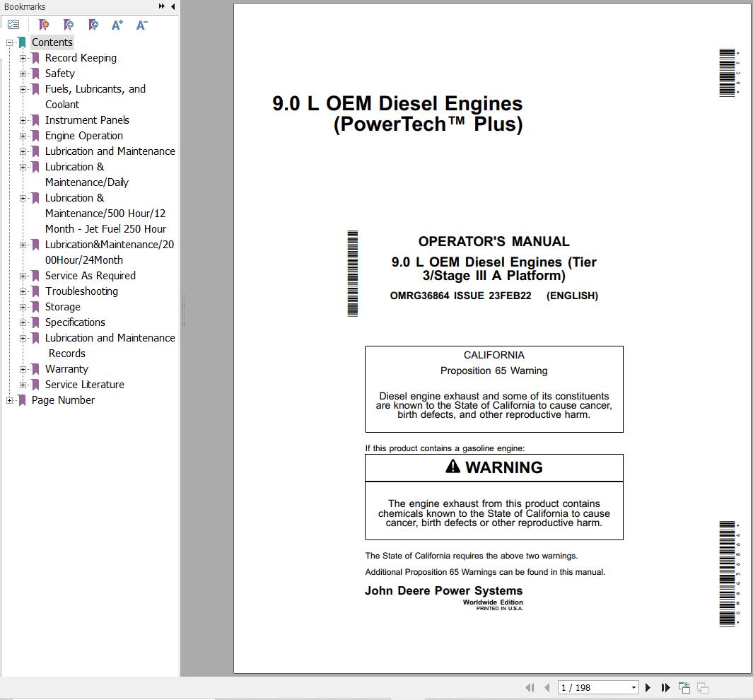
Task: Open the Engine Operation bookmark
Action: pyautogui.click(x=84, y=136)
